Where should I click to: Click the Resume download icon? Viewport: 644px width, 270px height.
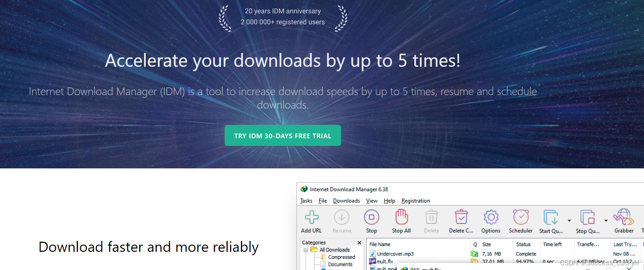pyautogui.click(x=341, y=217)
